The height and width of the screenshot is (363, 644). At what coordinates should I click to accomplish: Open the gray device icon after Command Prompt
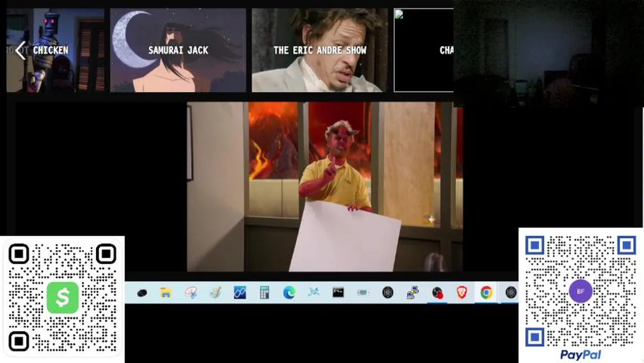point(363,292)
